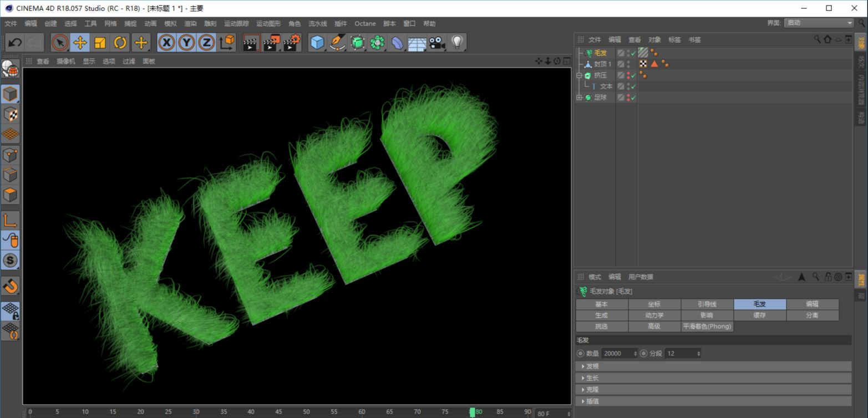The width and height of the screenshot is (868, 418).
Task: Add a camera object icon
Action: coord(437,43)
